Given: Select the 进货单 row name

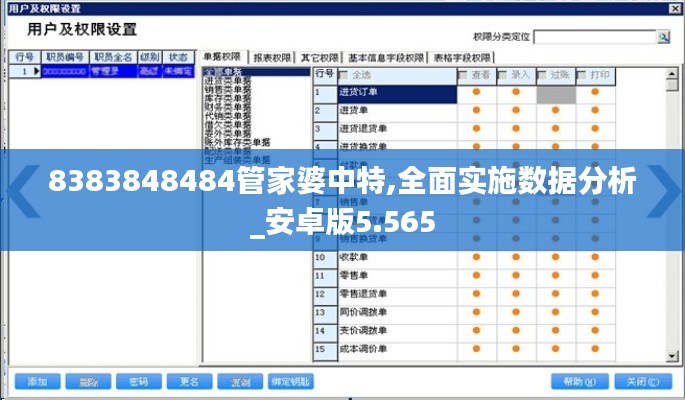Looking at the screenshot, I should click(x=353, y=110).
